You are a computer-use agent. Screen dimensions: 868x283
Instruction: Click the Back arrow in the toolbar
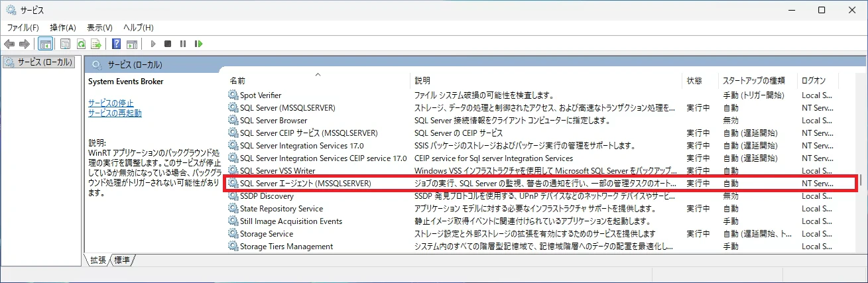tap(9, 44)
